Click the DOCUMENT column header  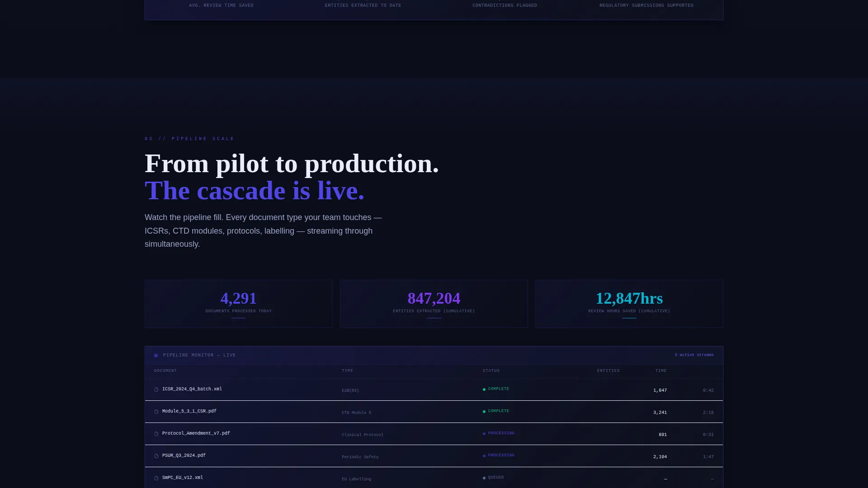pyautogui.click(x=165, y=371)
